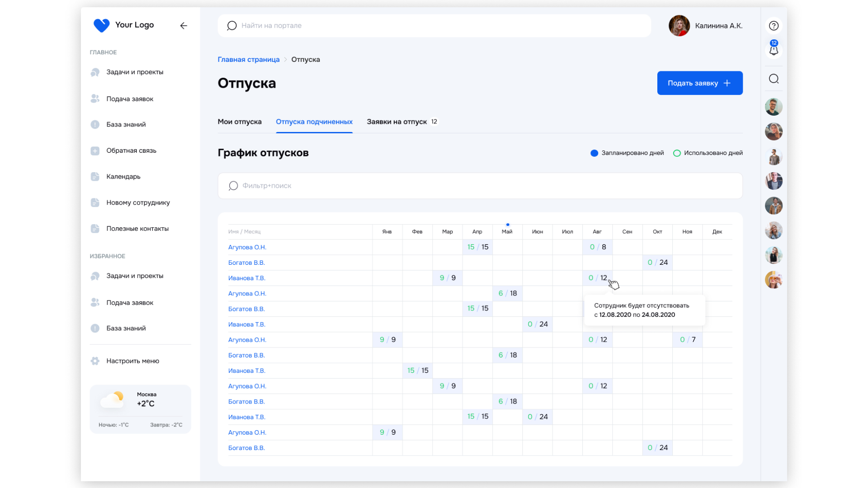This screenshot has width=868, height=488.
Task: Open Калинина А.К. profile avatar
Action: pyautogui.click(x=679, y=26)
